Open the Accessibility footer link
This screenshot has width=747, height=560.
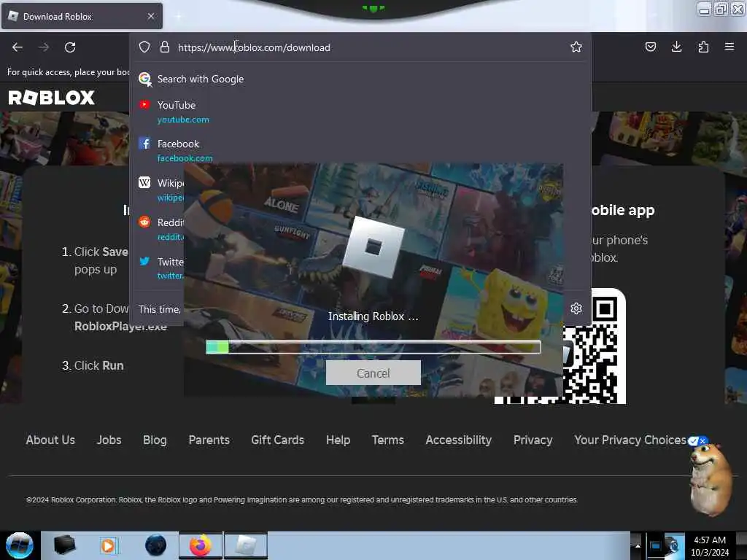[x=459, y=440]
